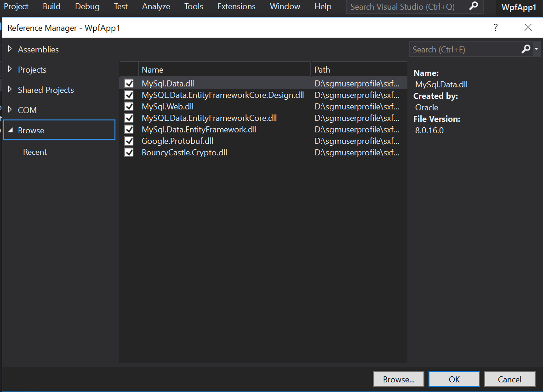The width and height of the screenshot is (543, 392).
Task: Open the Test menu
Action: (120, 6)
